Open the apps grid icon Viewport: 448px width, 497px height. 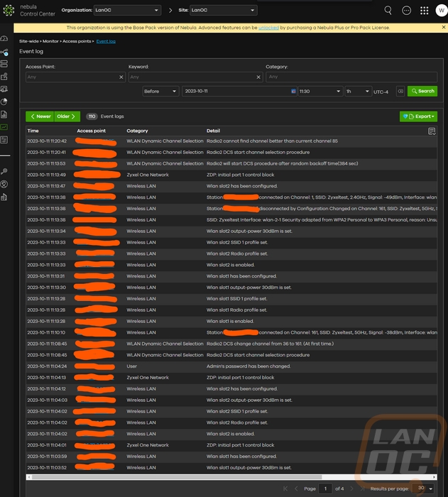[x=425, y=11]
